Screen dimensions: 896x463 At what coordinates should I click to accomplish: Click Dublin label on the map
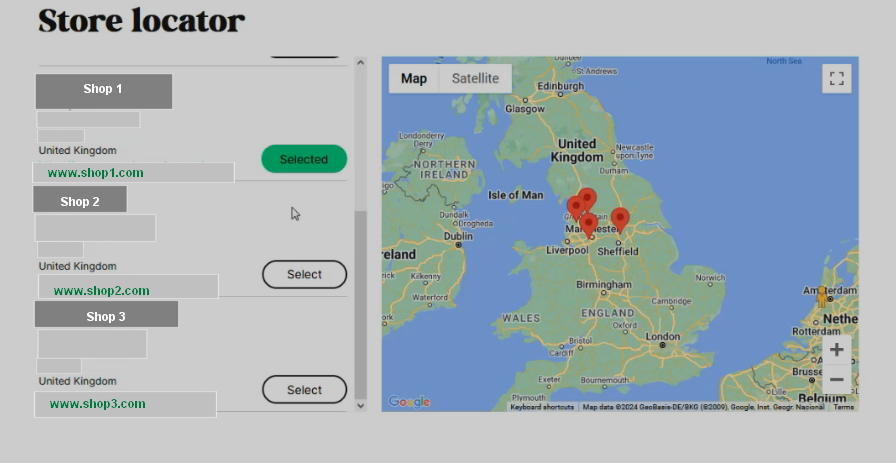tap(458, 236)
